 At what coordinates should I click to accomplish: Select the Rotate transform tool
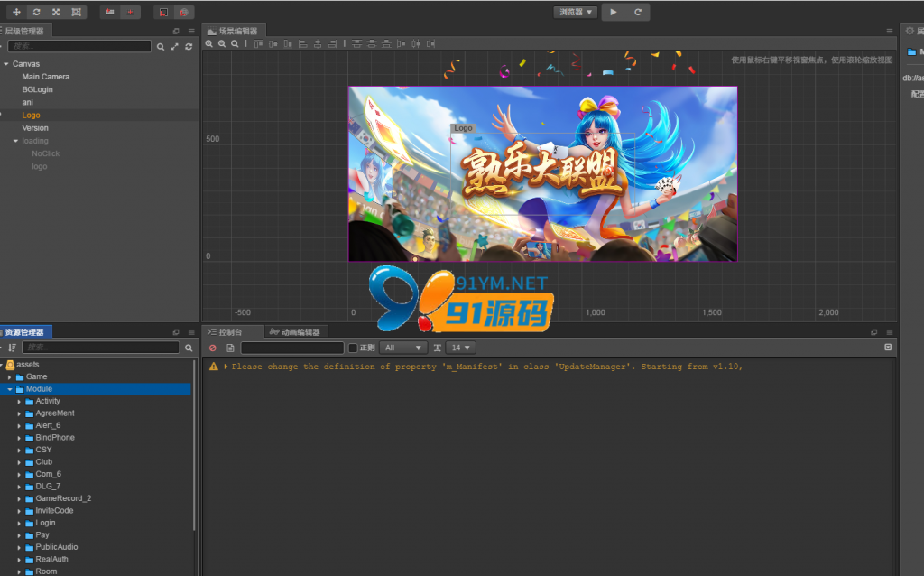pos(36,12)
